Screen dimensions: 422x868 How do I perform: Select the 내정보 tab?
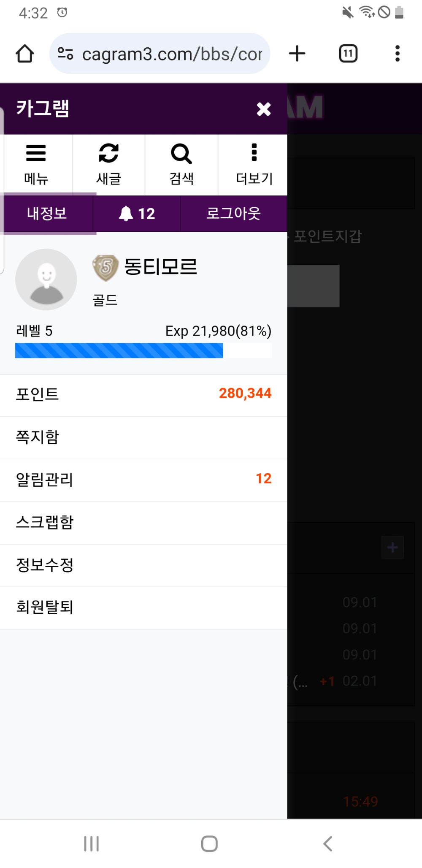point(47,214)
